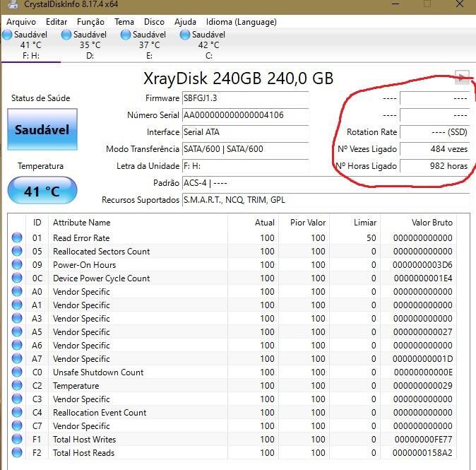Select the Power-On Hours attribute name

[84, 265]
